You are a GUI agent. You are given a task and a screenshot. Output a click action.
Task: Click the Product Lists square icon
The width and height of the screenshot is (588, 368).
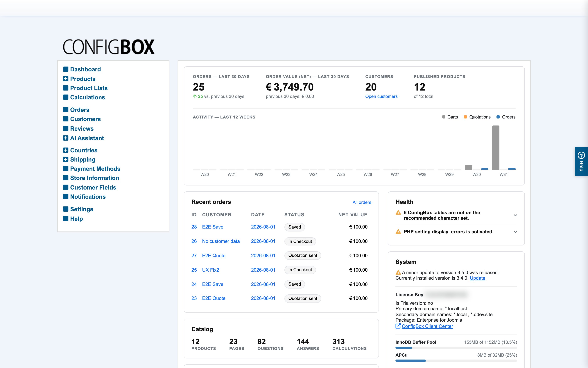[x=66, y=88]
